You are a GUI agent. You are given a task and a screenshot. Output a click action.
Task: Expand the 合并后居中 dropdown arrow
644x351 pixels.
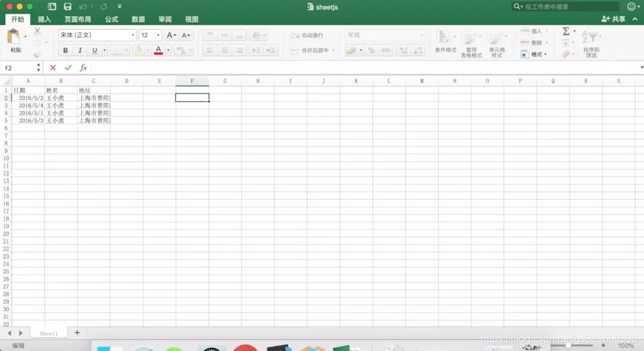pos(333,50)
